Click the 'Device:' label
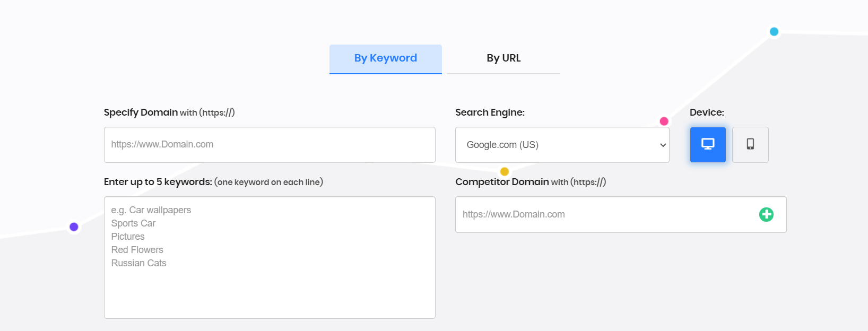This screenshot has width=868, height=331. click(x=707, y=112)
